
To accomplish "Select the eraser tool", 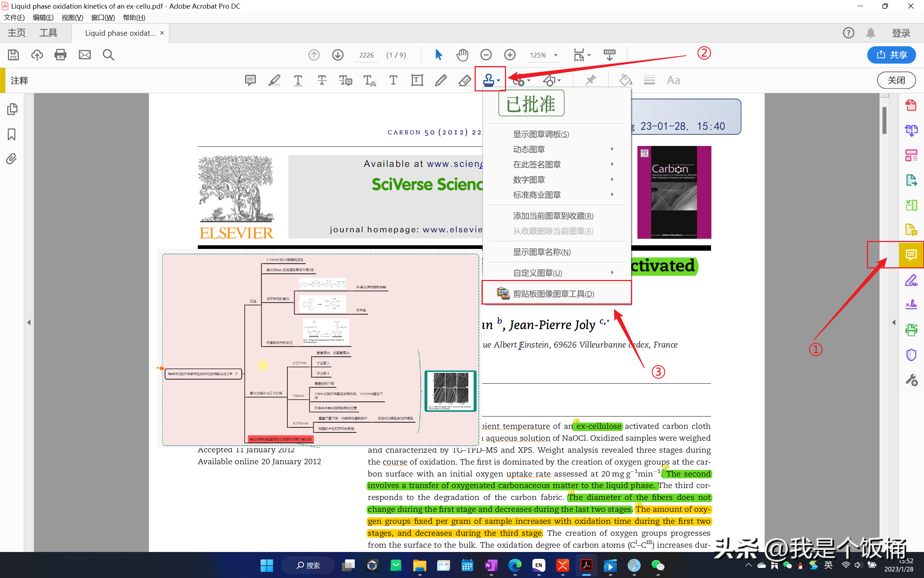I will click(465, 80).
